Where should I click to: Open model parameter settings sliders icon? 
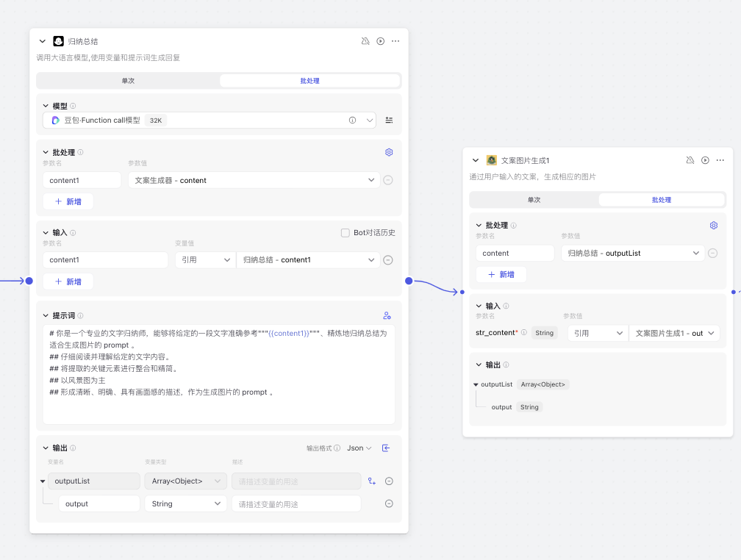pos(389,121)
